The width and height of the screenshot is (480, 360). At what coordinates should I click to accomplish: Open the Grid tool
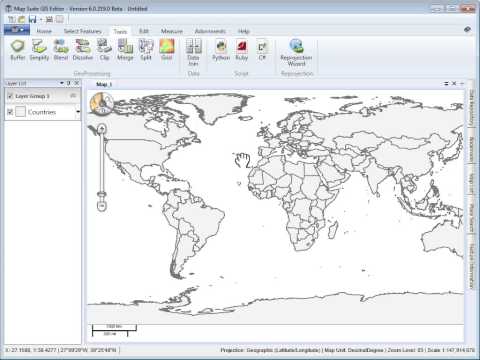pos(167,50)
